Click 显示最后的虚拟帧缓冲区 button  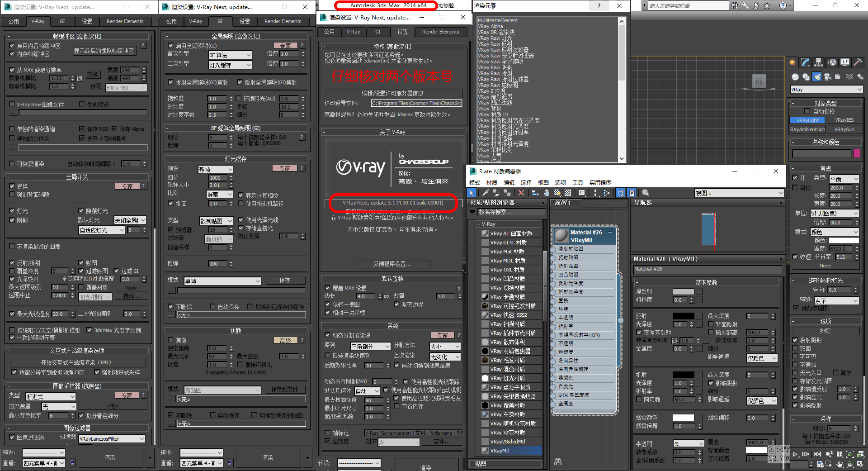tap(104, 51)
